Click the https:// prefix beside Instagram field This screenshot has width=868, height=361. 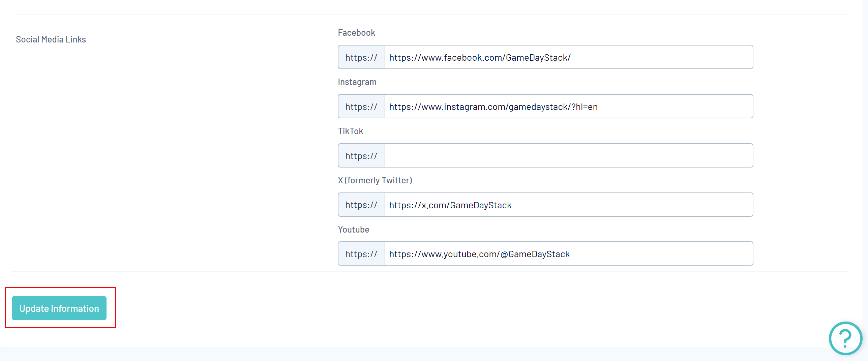361,107
